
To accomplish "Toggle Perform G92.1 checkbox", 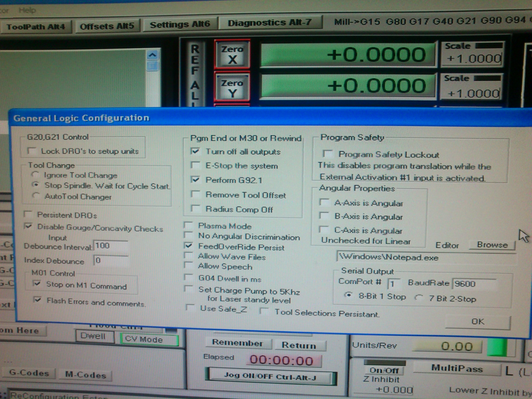I will point(195,179).
